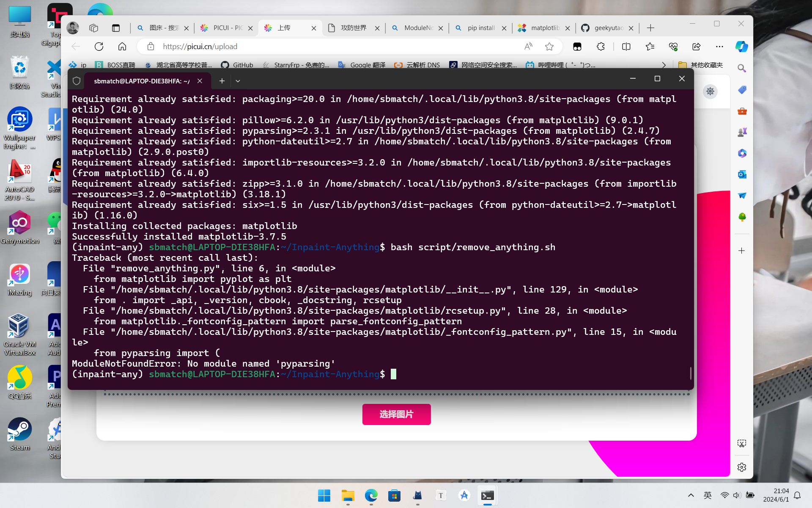Click the sidebar search magnifier icon
Image resolution: width=812 pixels, height=508 pixels.
click(742, 68)
